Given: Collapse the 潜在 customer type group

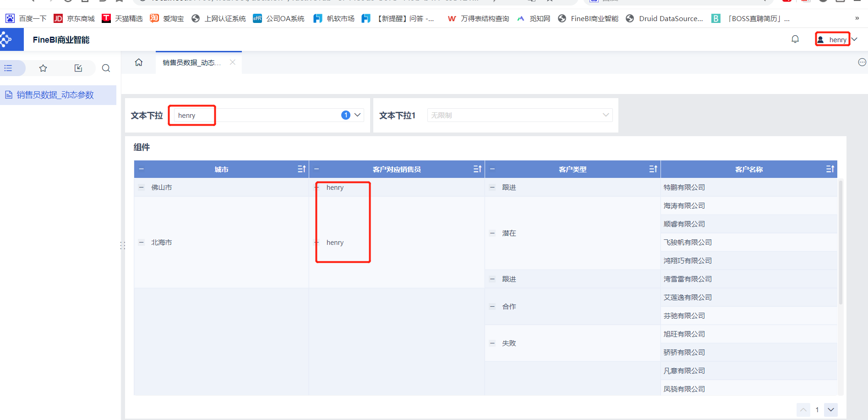Looking at the screenshot, I should pos(492,233).
